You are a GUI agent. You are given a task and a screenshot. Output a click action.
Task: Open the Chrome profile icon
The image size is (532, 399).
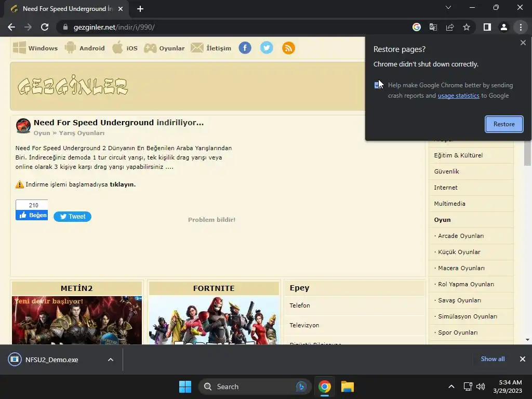coord(504,27)
